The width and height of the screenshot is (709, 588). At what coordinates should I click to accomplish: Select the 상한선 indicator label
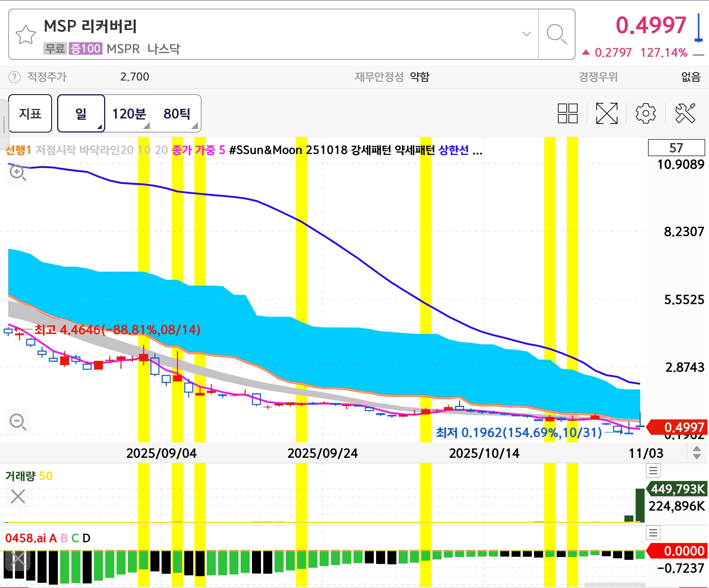point(453,150)
